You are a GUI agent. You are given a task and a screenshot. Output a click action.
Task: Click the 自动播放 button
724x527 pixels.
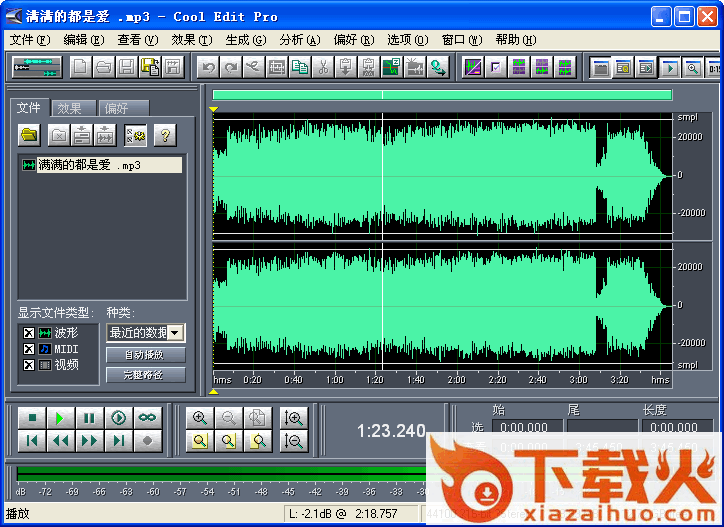[x=146, y=355]
